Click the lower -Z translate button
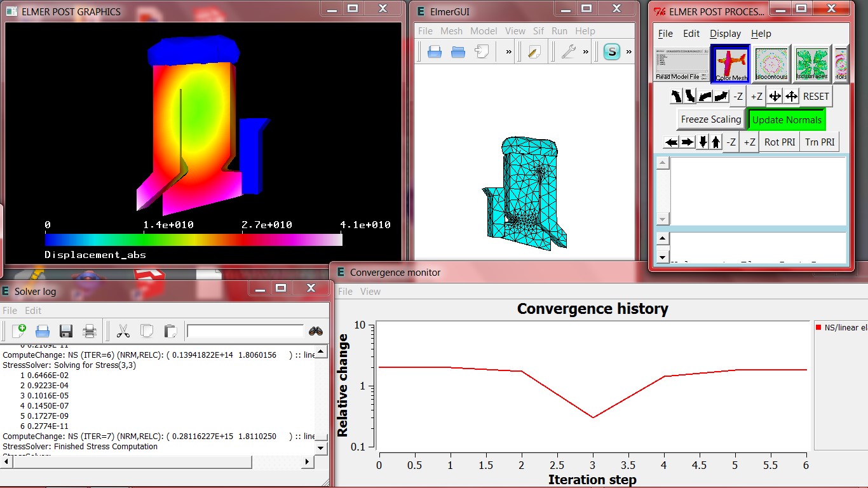Screen dimensions: 868x488 coord(731,142)
